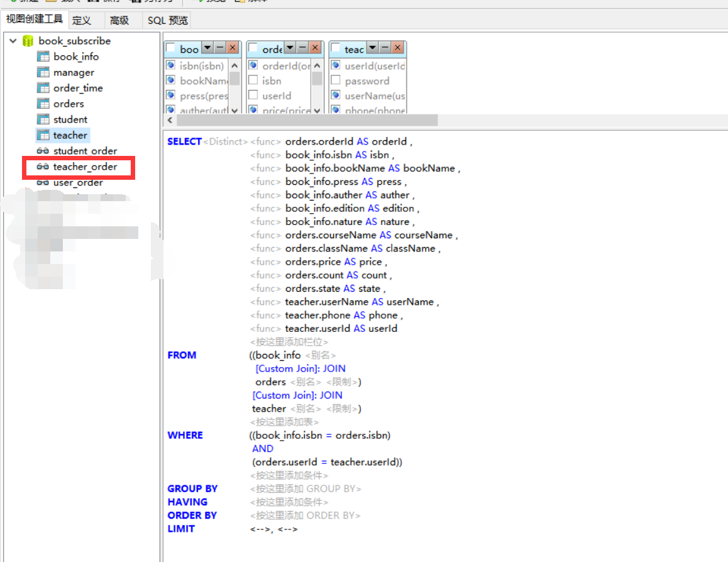Viewport: 728px width, 562px height.
Task: Toggle select-all checkbox in boo table header
Action: (171, 48)
